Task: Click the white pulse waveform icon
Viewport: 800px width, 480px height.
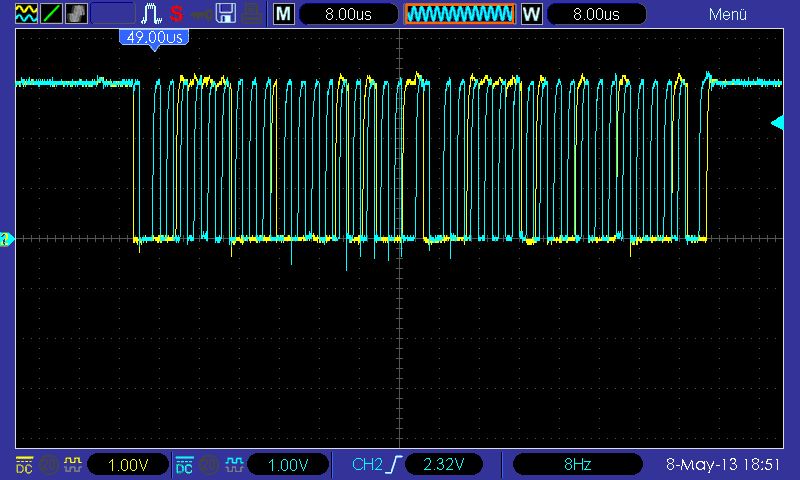Action: pos(151,14)
